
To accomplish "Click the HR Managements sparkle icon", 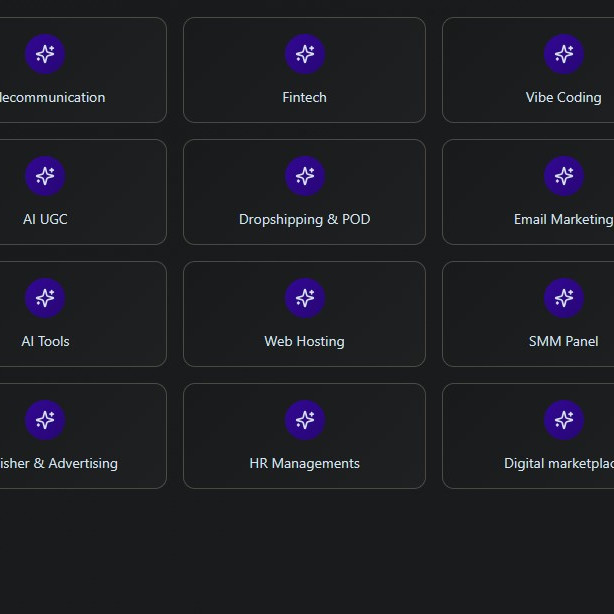I will coord(305,420).
